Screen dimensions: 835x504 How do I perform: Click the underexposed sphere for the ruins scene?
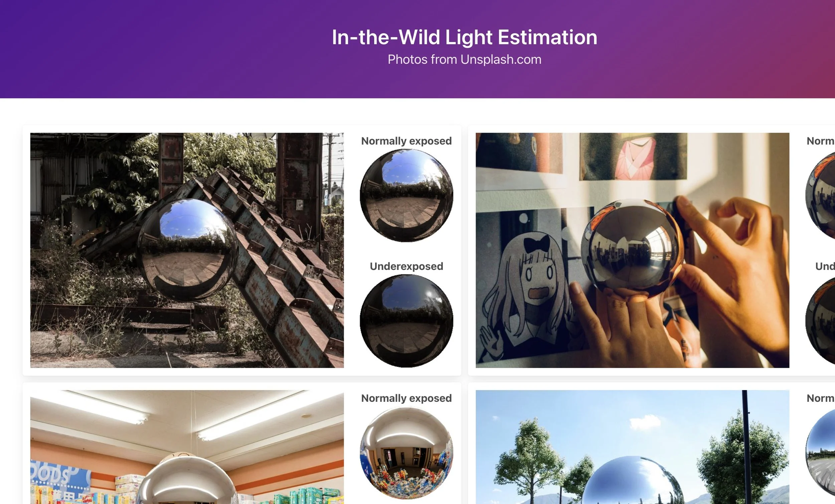(x=406, y=321)
